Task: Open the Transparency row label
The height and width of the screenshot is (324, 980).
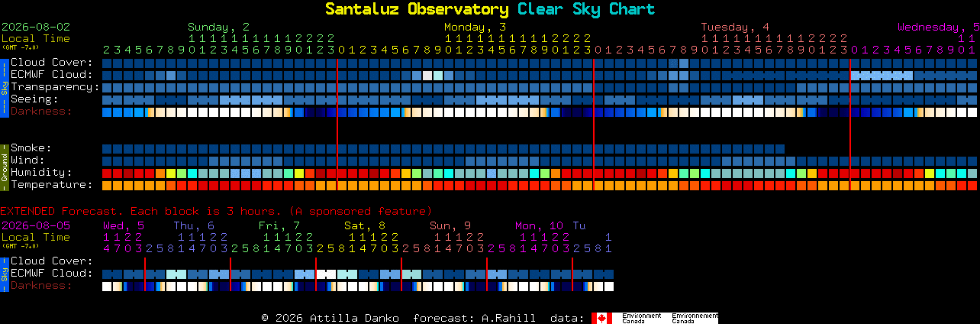Action: click(x=56, y=87)
